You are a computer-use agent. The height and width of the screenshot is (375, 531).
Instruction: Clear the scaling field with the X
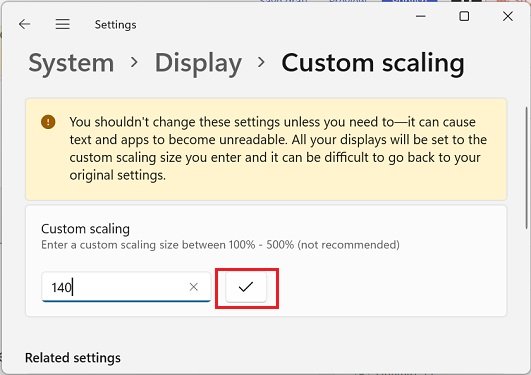(194, 287)
